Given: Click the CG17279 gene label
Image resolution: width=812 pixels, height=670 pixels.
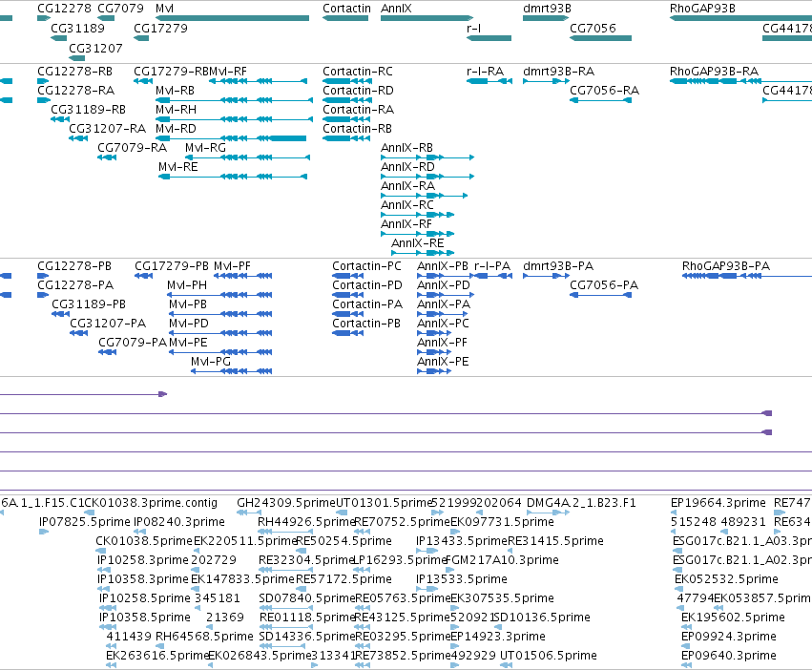Looking at the screenshot, I should (x=160, y=28).
